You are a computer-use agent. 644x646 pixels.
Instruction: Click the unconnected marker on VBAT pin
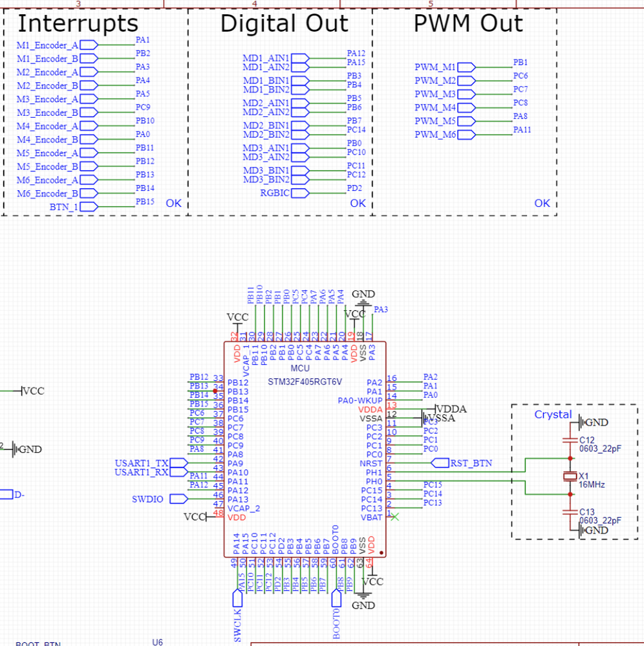(x=394, y=517)
